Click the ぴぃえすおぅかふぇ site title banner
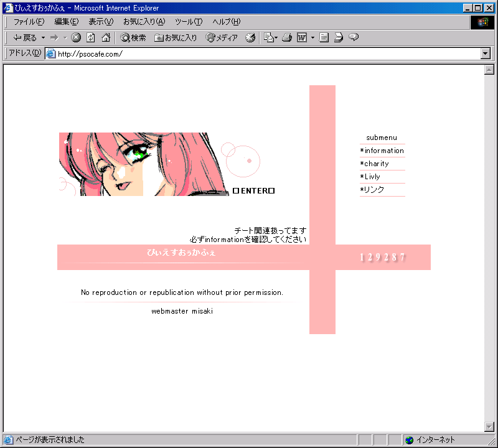Viewport: 498px width, 448px height. (181, 253)
